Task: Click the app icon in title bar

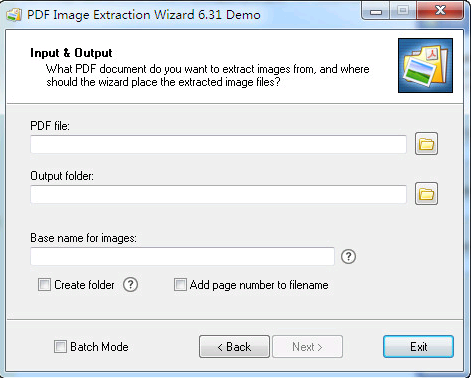Action: tap(14, 15)
